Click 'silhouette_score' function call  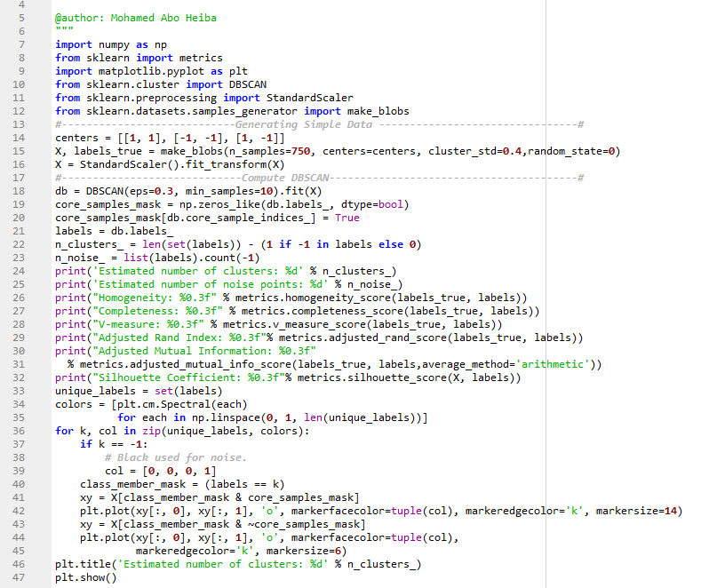(x=396, y=377)
